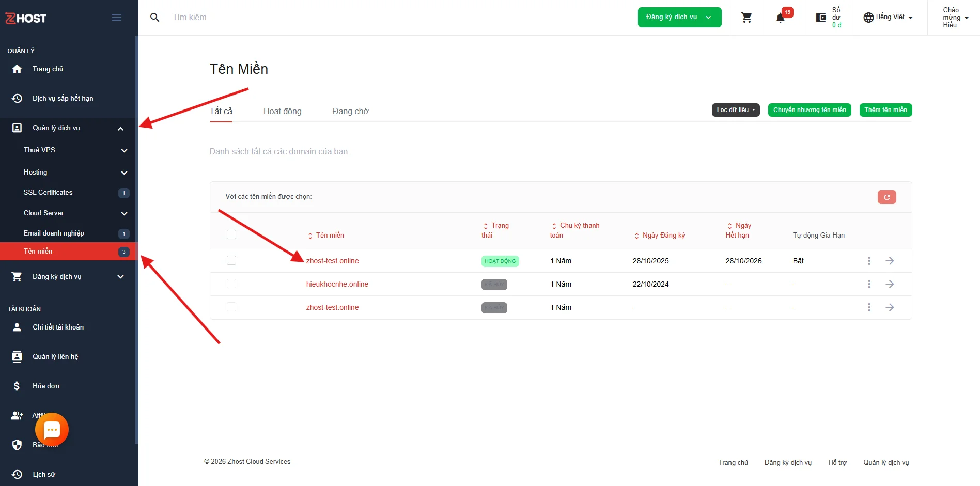Click the Trang chủ home icon
The width and height of the screenshot is (980, 486).
(17, 69)
